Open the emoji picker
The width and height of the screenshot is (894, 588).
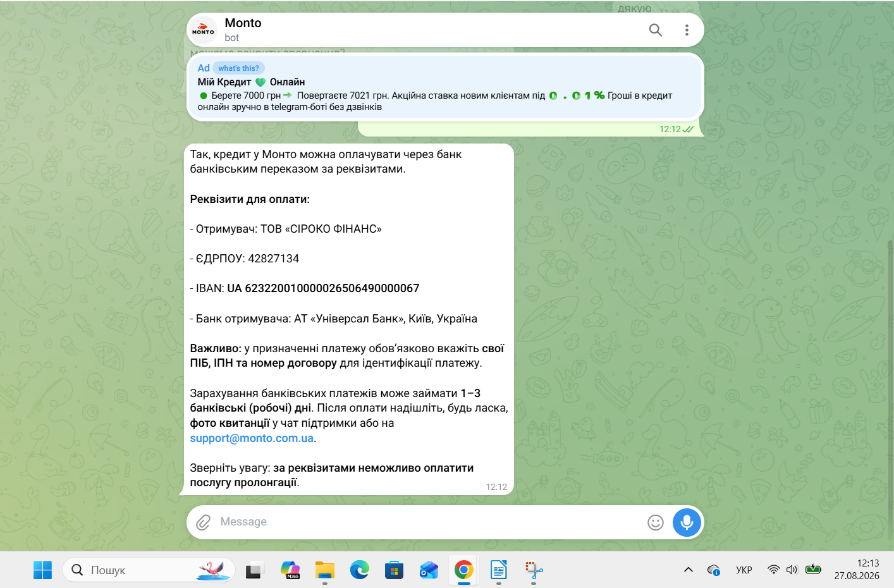click(656, 522)
